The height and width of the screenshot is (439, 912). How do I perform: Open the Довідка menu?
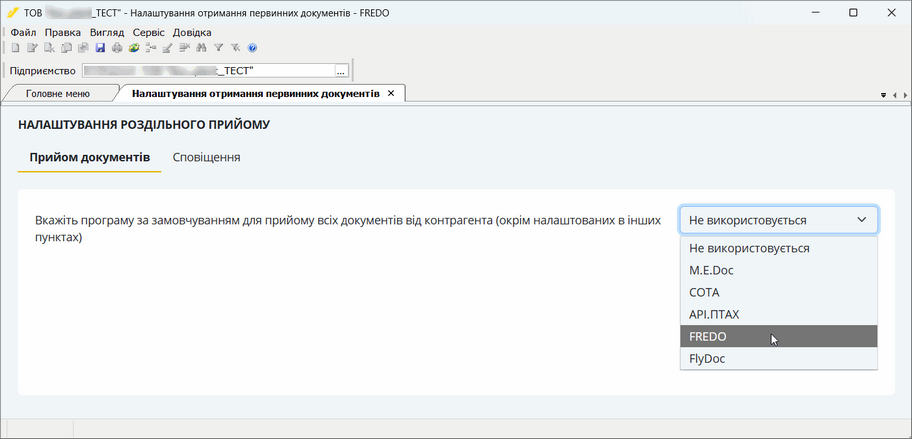[192, 33]
